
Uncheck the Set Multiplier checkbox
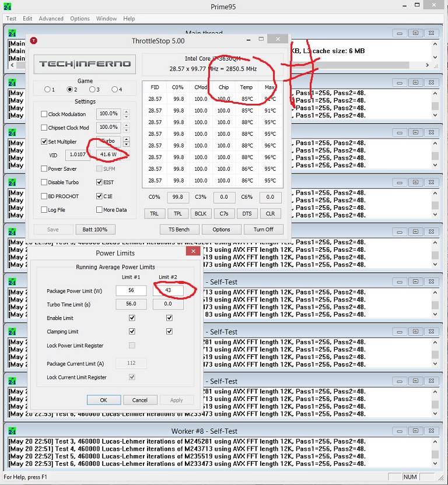tap(44, 141)
